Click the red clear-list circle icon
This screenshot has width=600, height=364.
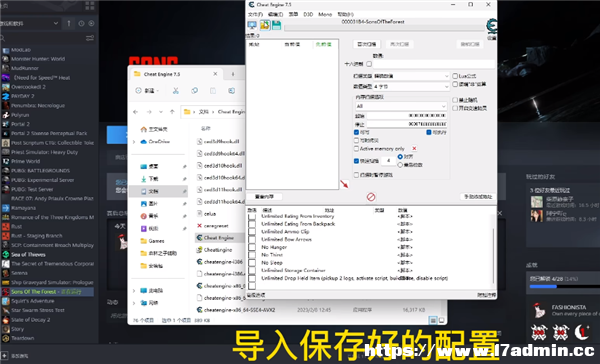(x=371, y=197)
